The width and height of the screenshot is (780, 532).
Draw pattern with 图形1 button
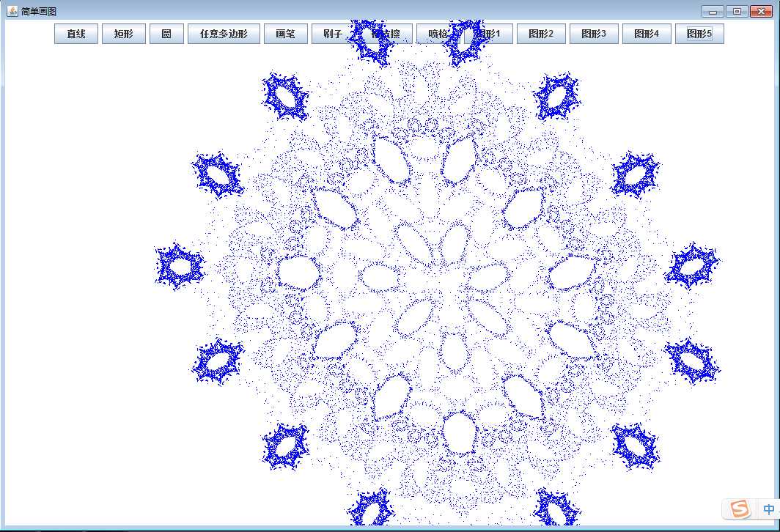pos(488,34)
